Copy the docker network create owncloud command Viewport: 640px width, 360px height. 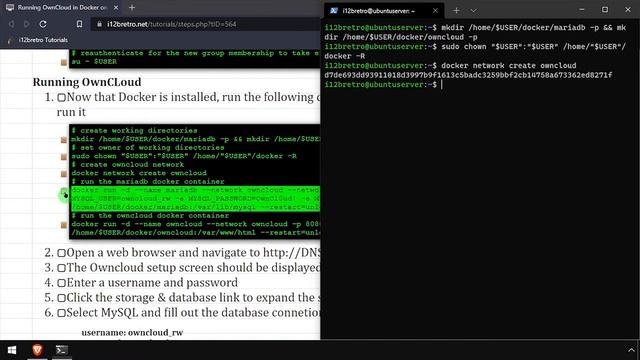pyautogui.click(x=64, y=174)
